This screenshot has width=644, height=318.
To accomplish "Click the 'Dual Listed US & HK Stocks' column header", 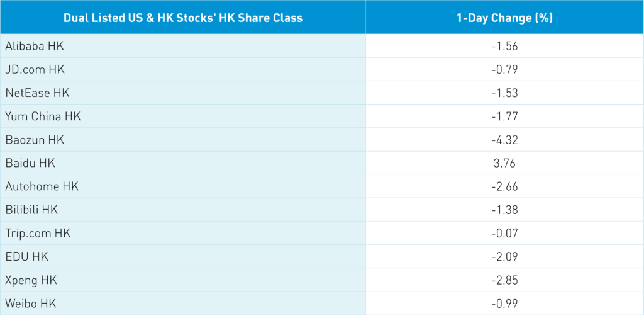I will point(183,18).
